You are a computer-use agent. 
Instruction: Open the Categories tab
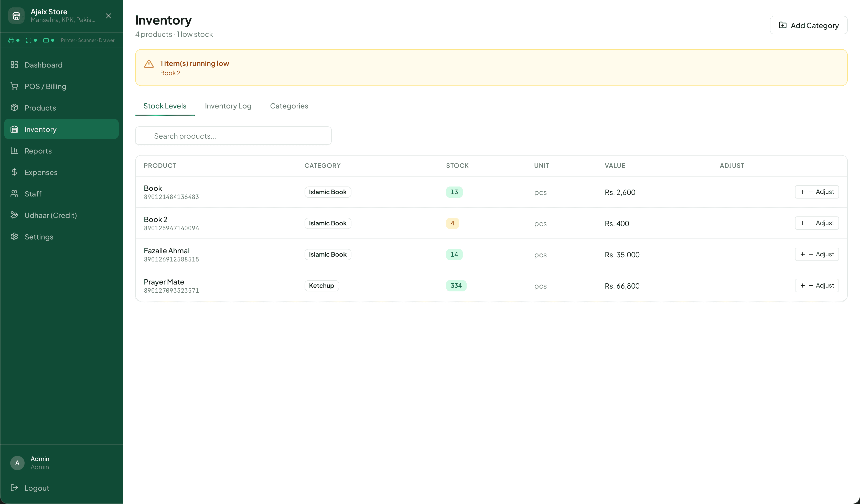point(289,106)
